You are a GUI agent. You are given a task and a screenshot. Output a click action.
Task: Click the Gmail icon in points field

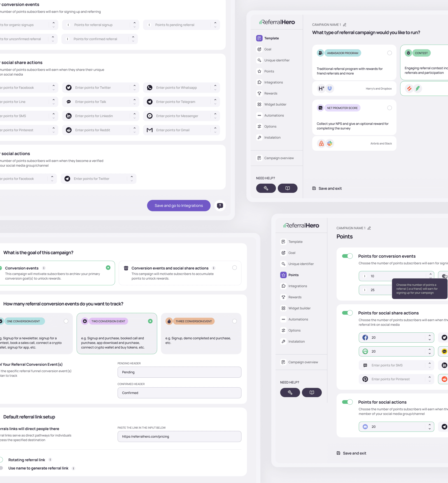[150, 130]
